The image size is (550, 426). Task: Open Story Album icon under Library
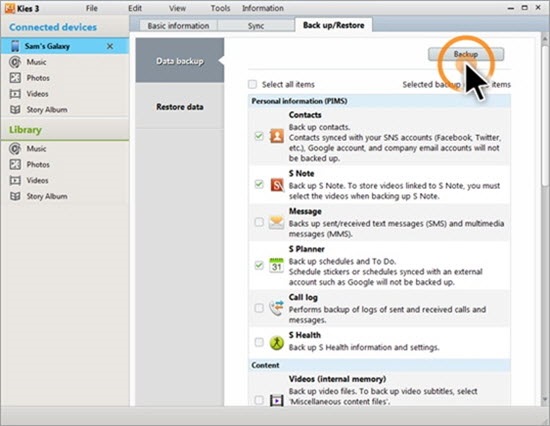pos(15,196)
